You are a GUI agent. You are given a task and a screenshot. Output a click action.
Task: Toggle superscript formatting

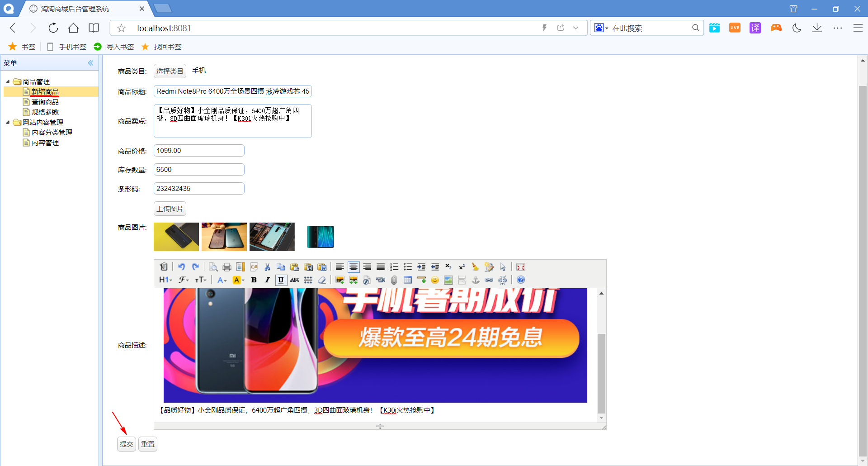coord(462,267)
